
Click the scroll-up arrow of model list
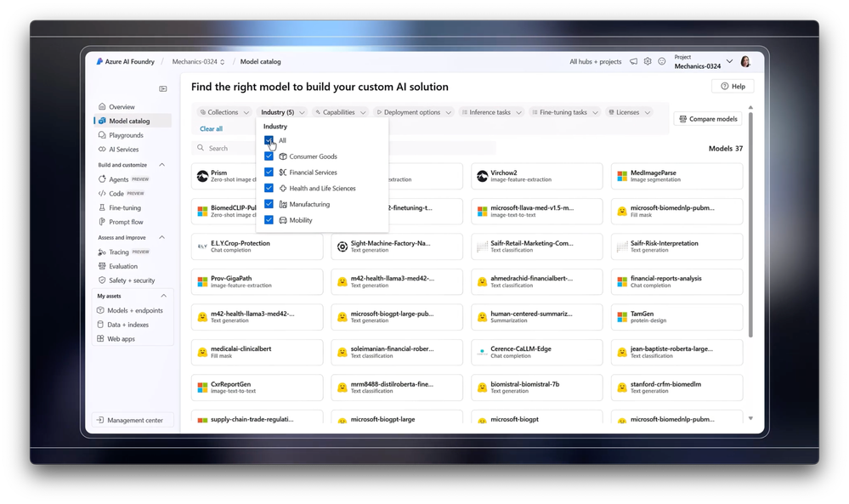(750, 107)
